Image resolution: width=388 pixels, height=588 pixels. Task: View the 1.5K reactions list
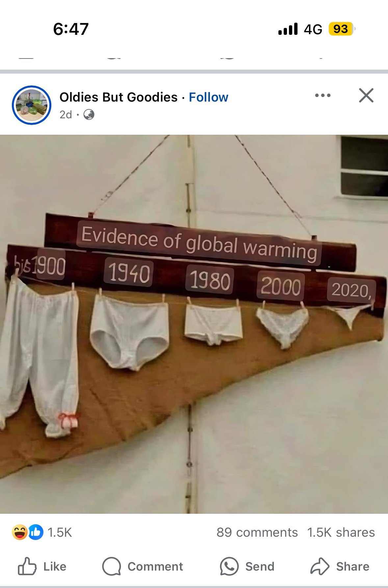tap(60, 532)
